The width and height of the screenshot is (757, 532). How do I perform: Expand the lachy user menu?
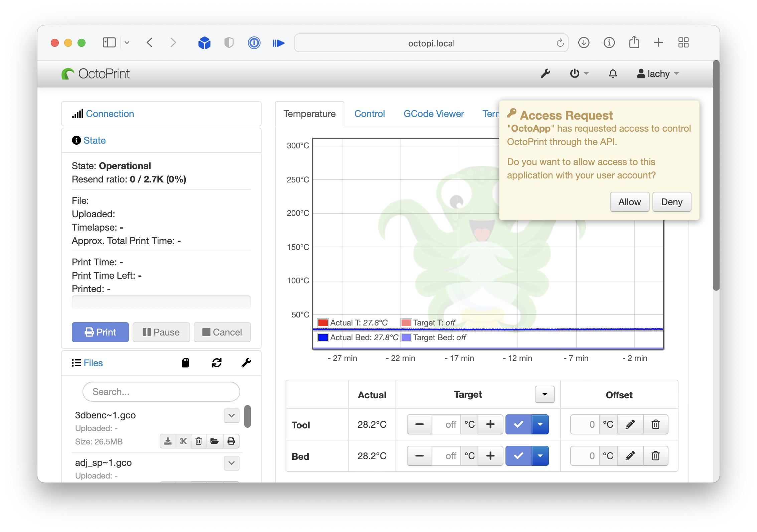click(x=658, y=74)
